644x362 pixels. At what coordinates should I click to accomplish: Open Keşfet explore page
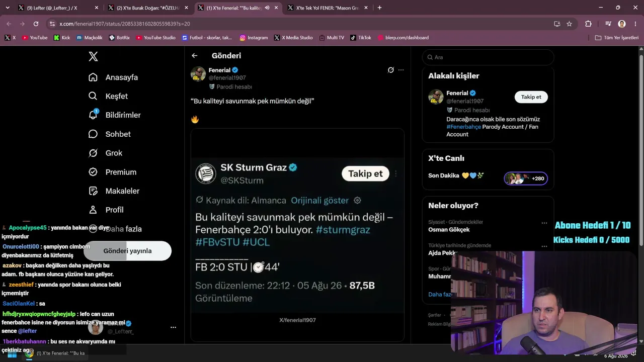pyautogui.click(x=108, y=96)
